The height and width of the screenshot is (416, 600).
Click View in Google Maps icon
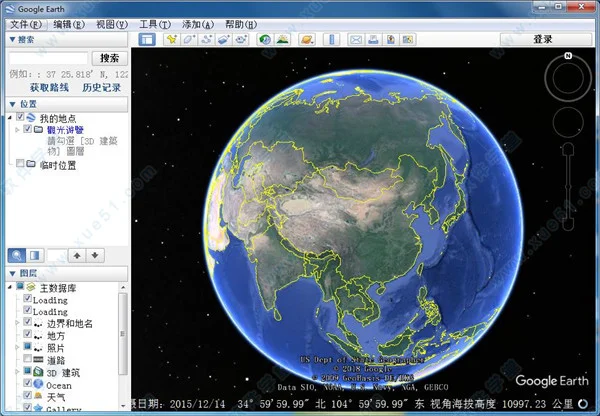pos(408,39)
